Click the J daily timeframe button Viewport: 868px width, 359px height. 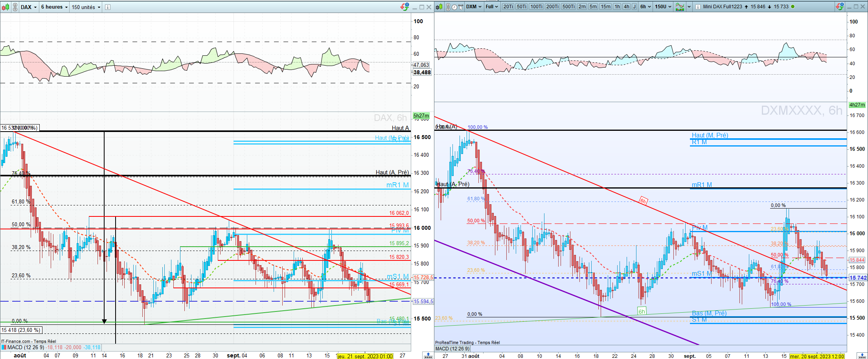coord(634,7)
